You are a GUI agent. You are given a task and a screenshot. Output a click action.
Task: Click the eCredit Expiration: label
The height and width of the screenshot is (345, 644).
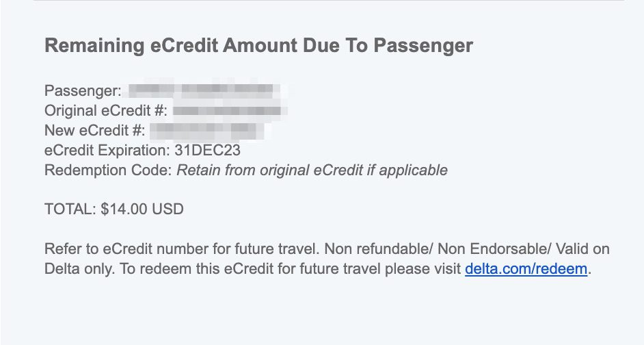point(107,151)
